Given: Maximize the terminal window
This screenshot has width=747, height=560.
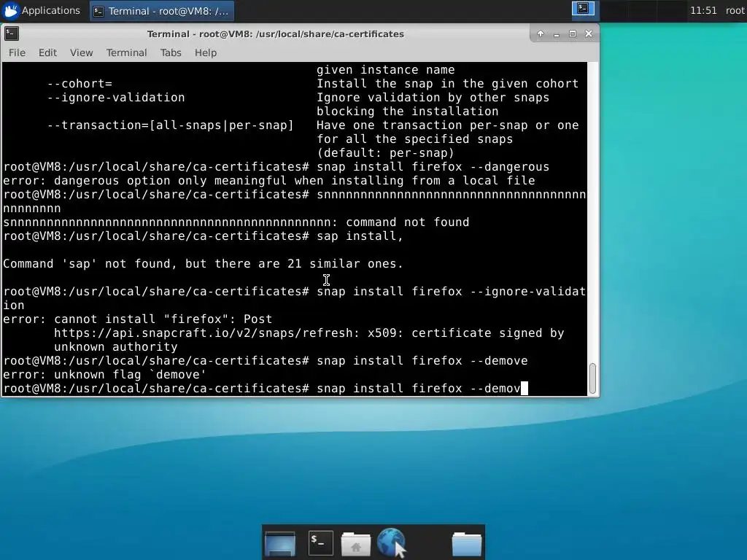Looking at the screenshot, I should 573,34.
